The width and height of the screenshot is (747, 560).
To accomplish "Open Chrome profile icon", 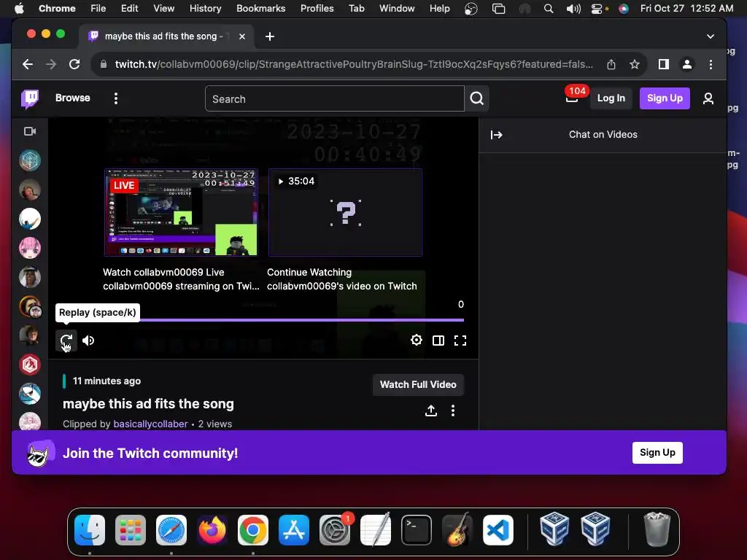I will coord(687,64).
